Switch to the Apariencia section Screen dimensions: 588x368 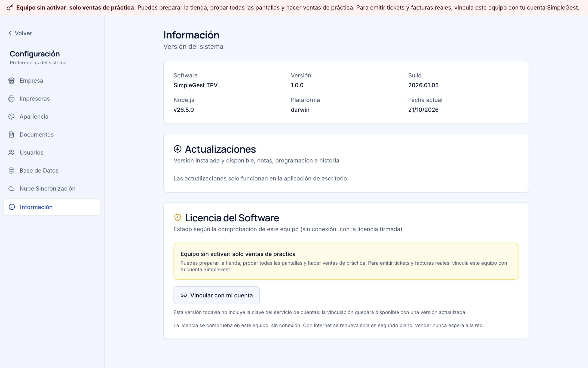[52, 116]
